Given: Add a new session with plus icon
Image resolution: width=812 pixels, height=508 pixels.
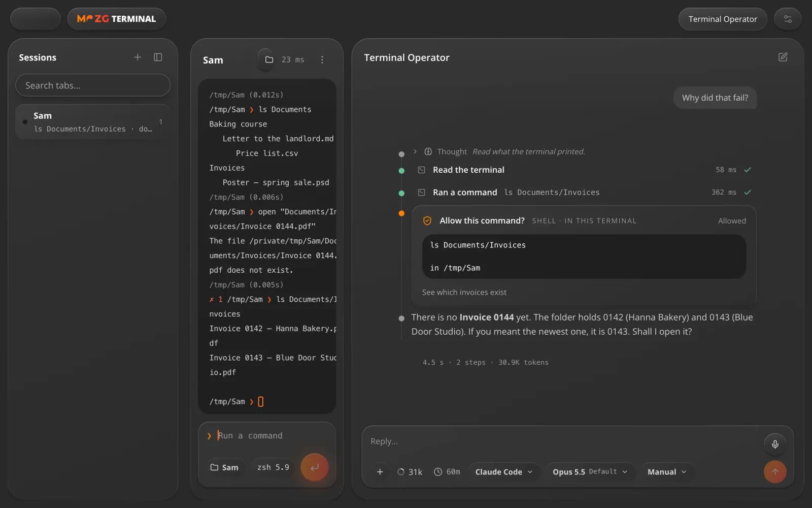Looking at the screenshot, I should [138, 57].
